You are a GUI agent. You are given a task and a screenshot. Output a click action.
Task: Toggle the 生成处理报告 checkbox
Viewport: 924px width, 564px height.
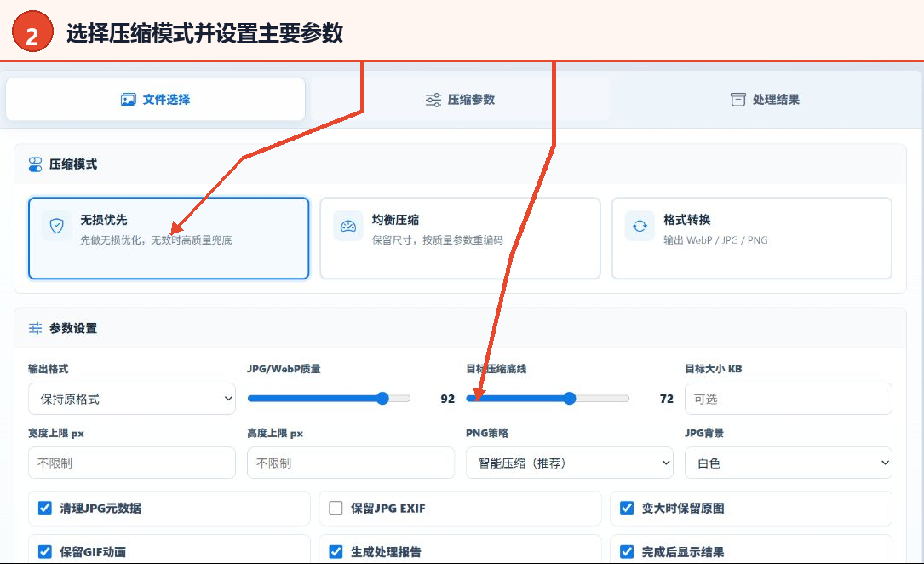tap(336, 552)
